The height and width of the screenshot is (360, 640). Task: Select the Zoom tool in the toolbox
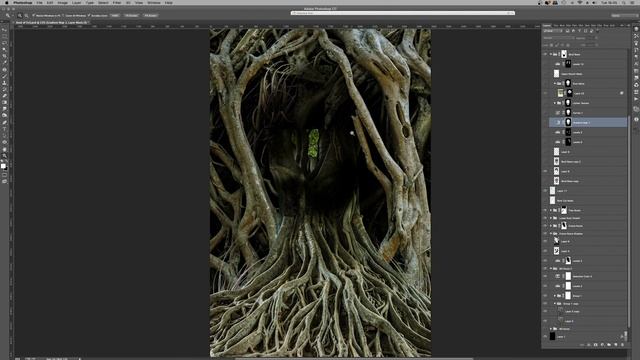coord(4,155)
